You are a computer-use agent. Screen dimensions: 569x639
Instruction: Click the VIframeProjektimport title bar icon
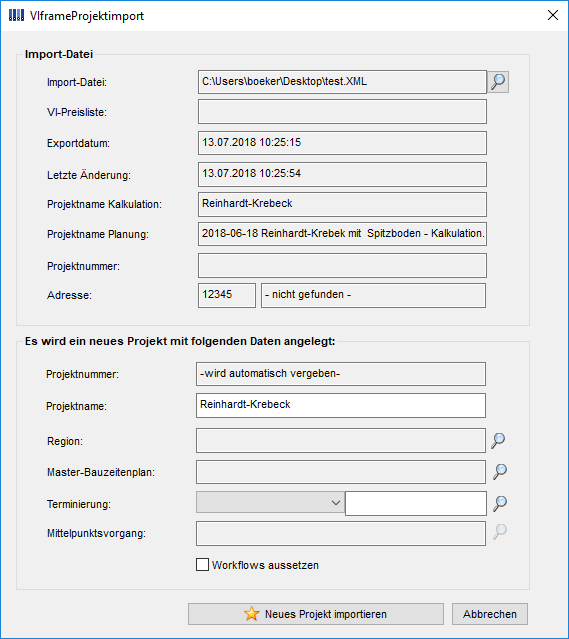coord(16,15)
